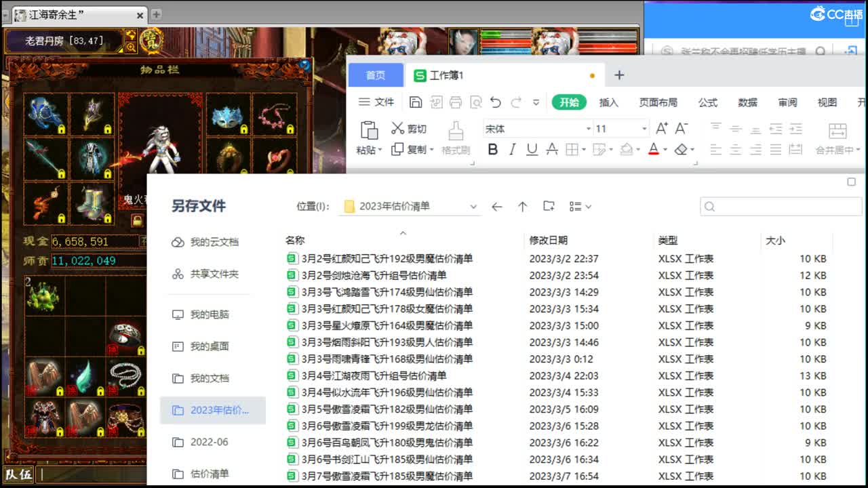This screenshot has width=868, height=488.
Task: Toggle Underline formatting
Action: pos(532,150)
